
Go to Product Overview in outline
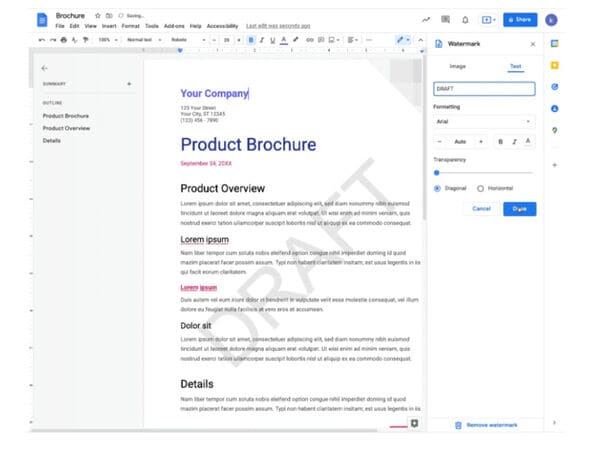tap(66, 128)
